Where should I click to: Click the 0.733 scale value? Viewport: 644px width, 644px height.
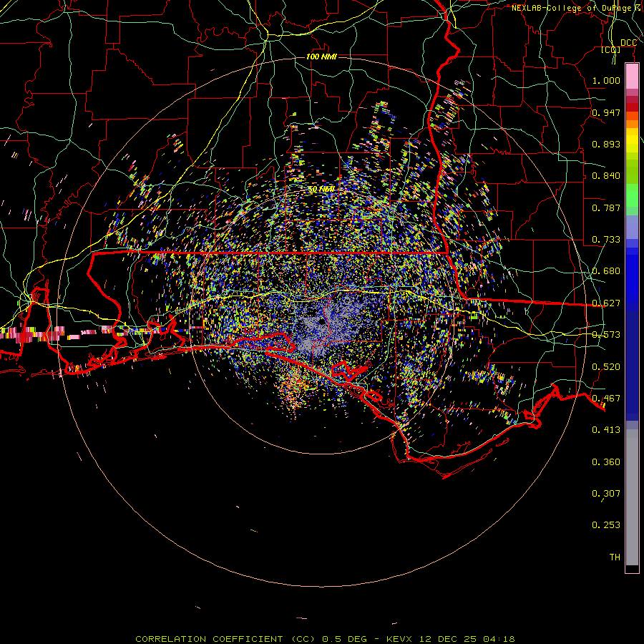(x=606, y=240)
